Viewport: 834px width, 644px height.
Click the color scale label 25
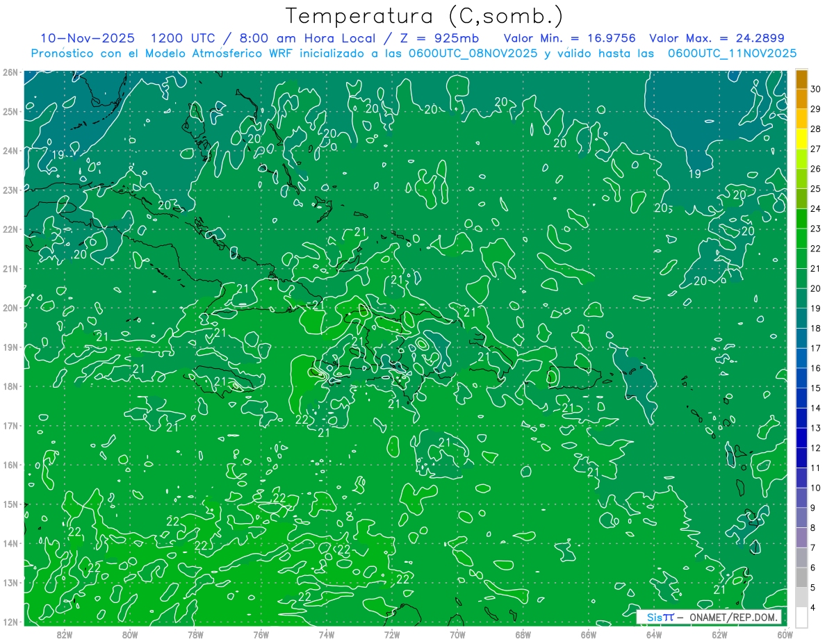click(x=816, y=188)
